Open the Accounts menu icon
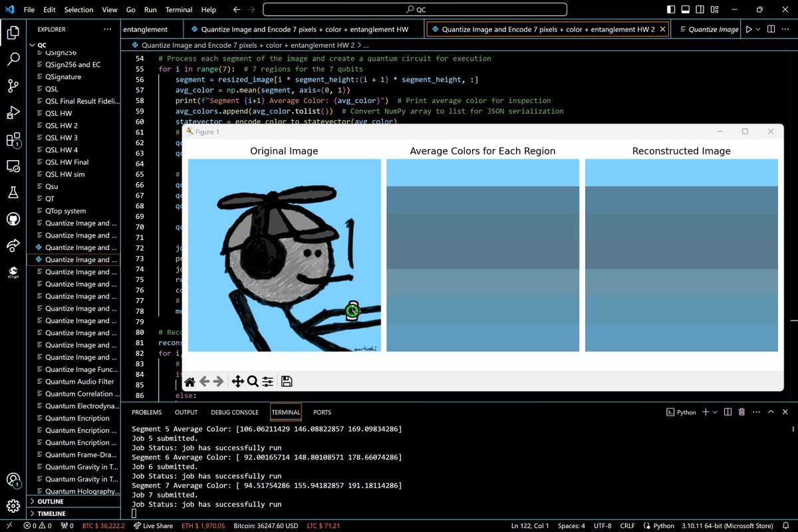The image size is (798, 532). (x=13, y=479)
